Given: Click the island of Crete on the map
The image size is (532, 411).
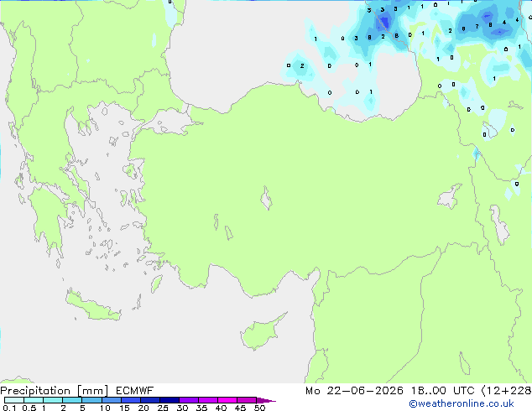Looking at the screenshot, I should point(92,306).
